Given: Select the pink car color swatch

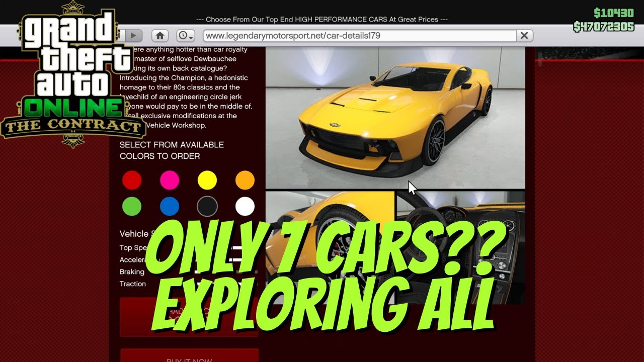Looking at the screenshot, I should (170, 180).
